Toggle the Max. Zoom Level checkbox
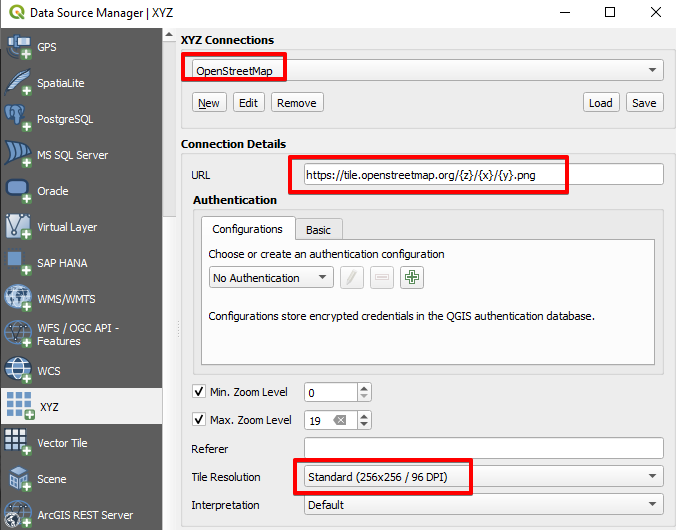Image resolution: width=676 pixels, height=530 pixels. click(199, 419)
